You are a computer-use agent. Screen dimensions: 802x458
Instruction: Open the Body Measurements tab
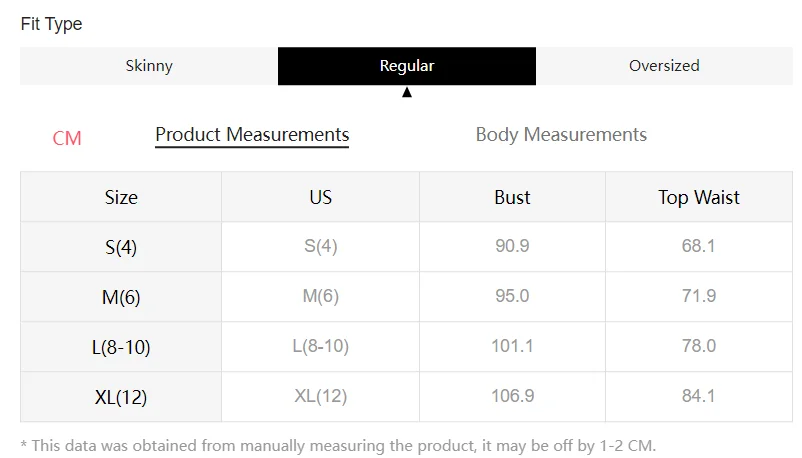[x=561, y=135]
